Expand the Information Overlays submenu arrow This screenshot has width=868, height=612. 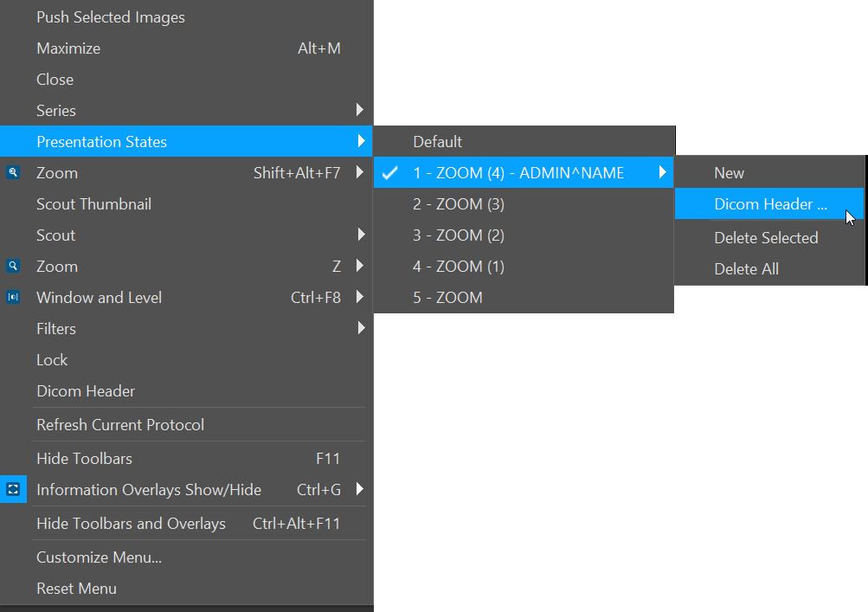(x=360, y=489)
